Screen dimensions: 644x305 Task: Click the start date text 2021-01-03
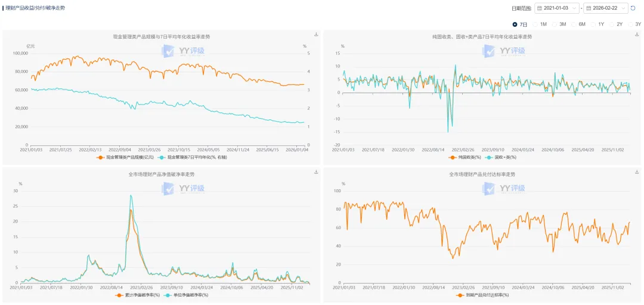[x=556, y=8]
